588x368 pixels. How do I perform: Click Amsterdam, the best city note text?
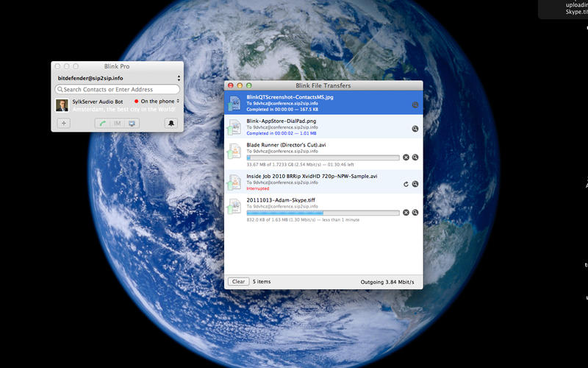coord(123,109)
